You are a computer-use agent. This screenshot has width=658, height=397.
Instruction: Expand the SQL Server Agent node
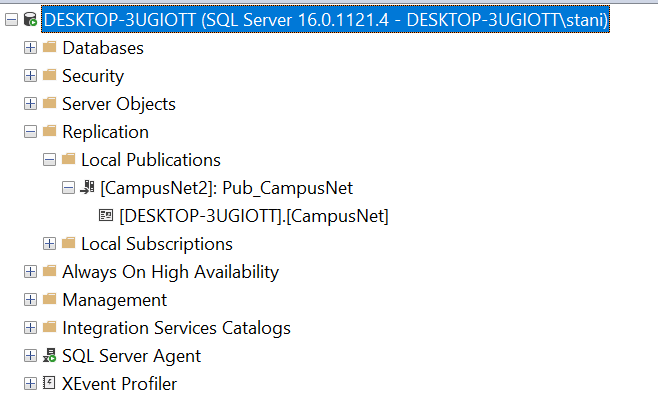(x=30, y=355)
